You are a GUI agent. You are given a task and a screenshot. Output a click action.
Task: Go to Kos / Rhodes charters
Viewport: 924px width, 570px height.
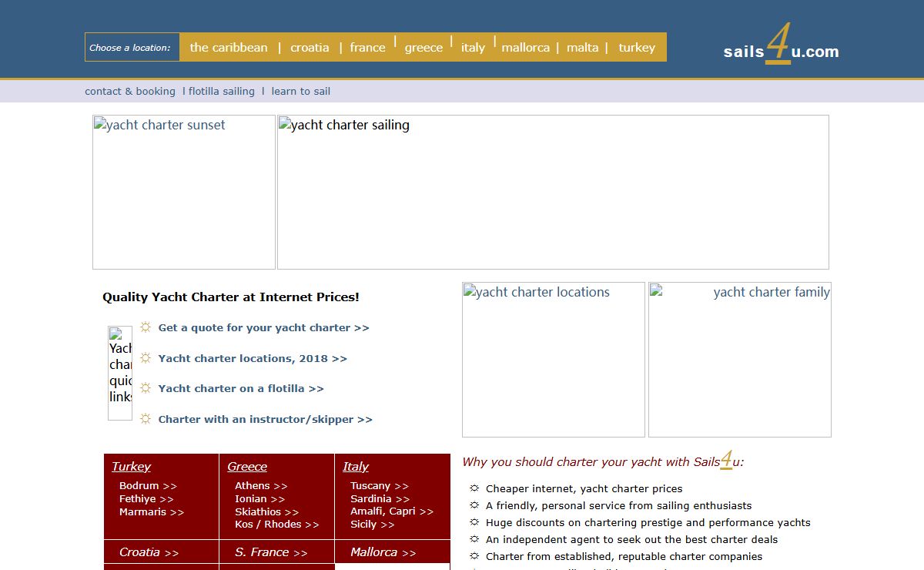(276, 524)
